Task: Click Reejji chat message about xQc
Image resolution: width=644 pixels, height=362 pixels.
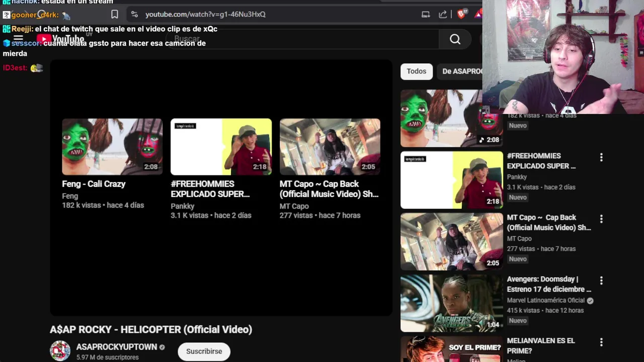Action: point(110,29)
